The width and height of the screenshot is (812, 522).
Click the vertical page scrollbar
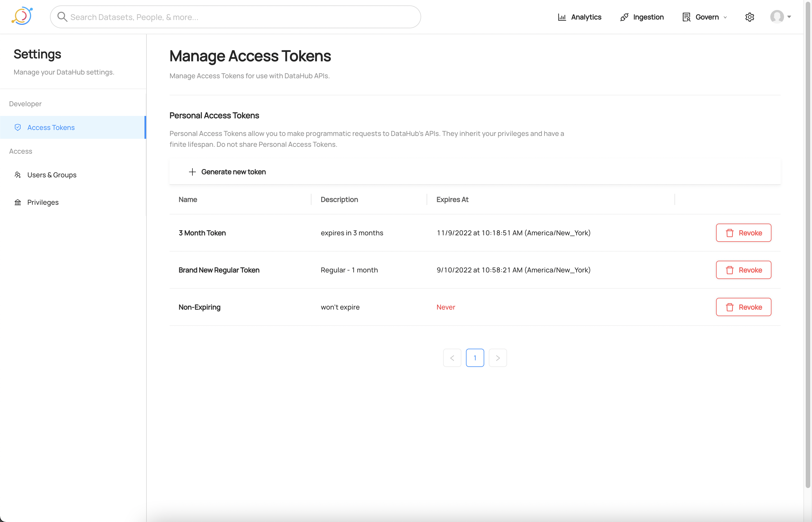[x=808, y=244]
